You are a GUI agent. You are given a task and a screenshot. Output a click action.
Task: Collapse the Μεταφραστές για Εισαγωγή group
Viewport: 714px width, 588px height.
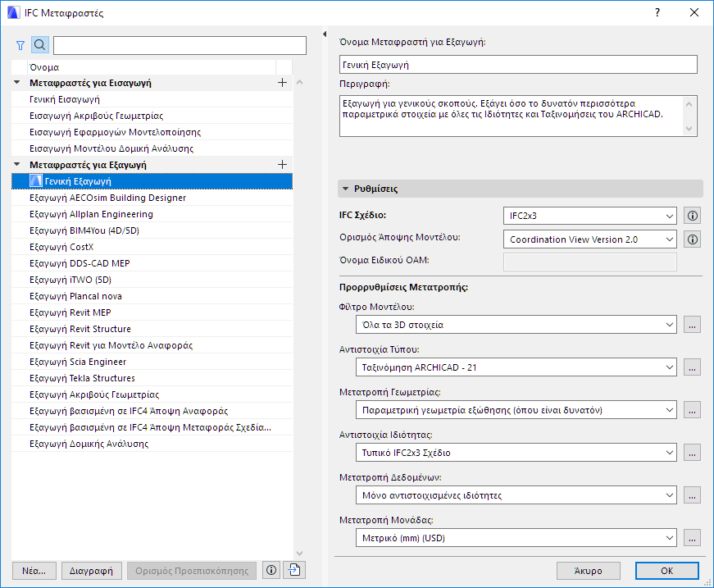(16, 82)
